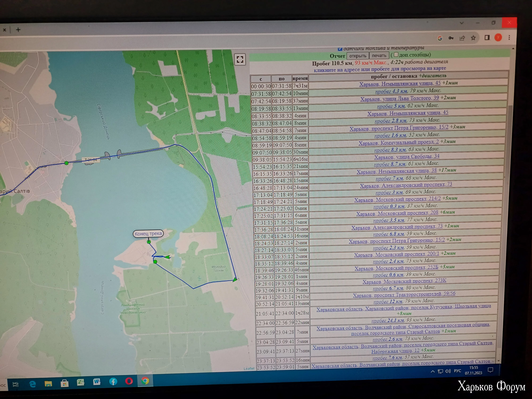The width and height of the screenshot is (532, 399).
Task: Open проспект Тракторостроителей, 59/56 link
Action: (404, 294)
